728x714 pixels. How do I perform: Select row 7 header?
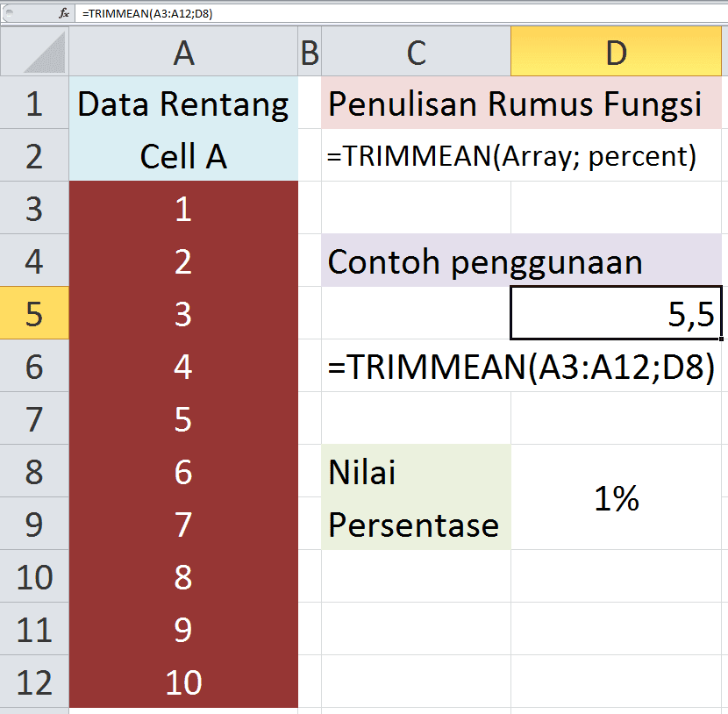pos(34,418)
